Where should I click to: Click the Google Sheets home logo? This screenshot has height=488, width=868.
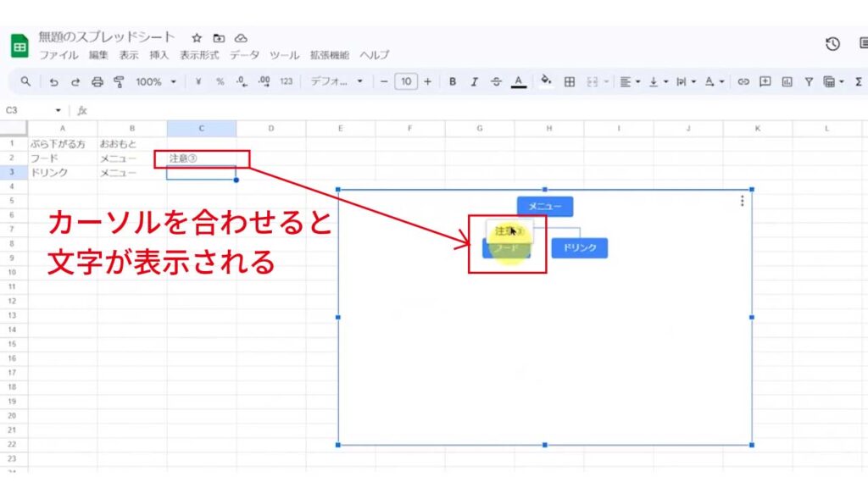20,46
